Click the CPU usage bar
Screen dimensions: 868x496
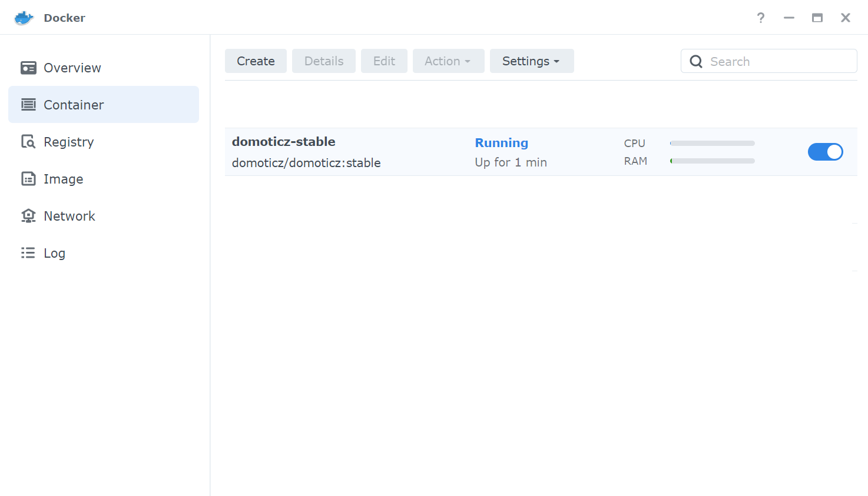point(713,143)
